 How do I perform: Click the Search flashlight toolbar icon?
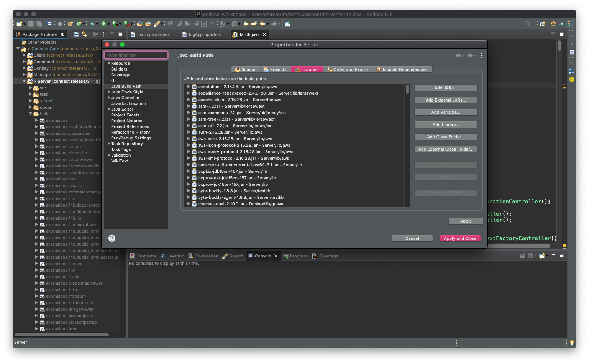point(156,24)
